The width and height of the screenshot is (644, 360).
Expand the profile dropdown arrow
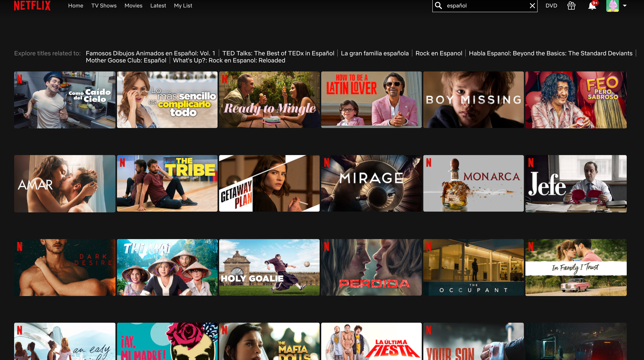(x=625, y=5)
